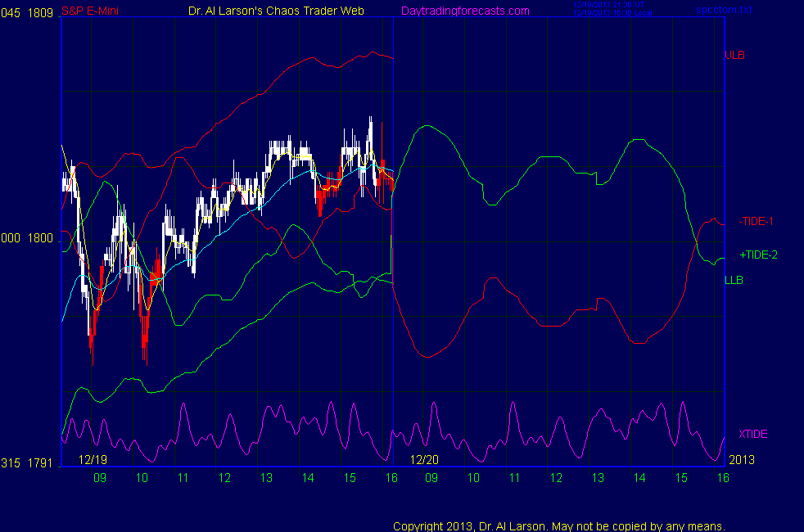
Task: Click the 'S&P E-Mini' chart title
Action: (90, 11)
